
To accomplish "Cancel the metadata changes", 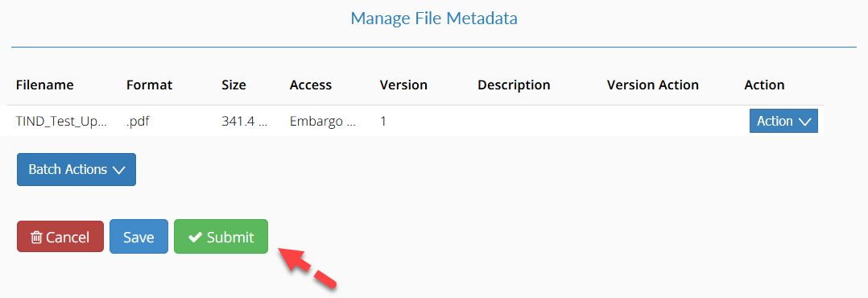I will [60, 237].
